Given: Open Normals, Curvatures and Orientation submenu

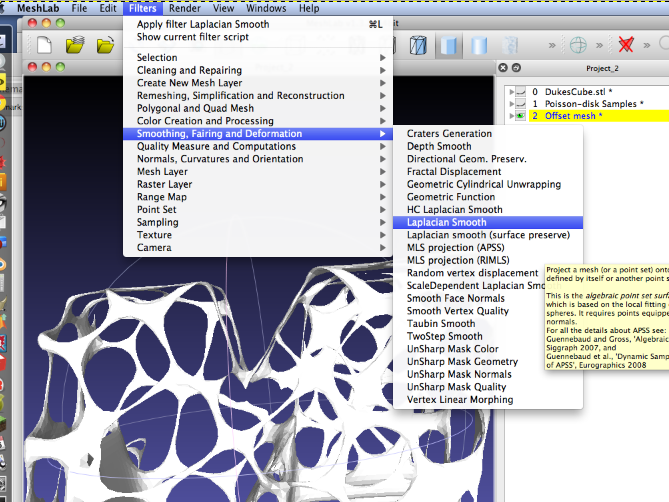Looking at the screenshot, I should (258, 159).
